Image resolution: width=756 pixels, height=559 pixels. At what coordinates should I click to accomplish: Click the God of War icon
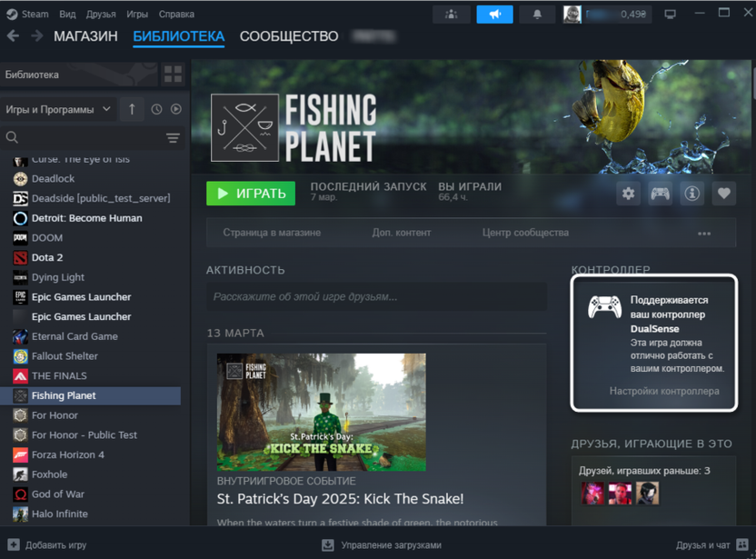(x=20, y=494)
